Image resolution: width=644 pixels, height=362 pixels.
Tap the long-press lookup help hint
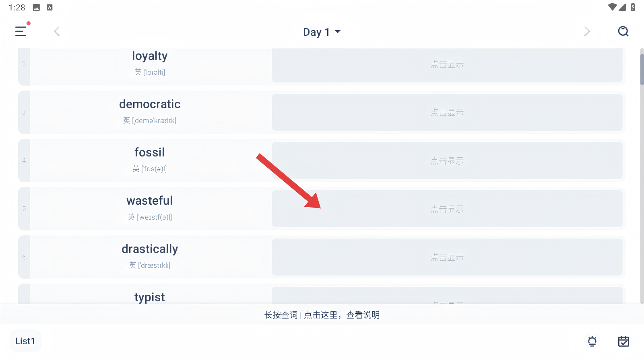pyautogui.click(x=322, y=315)
